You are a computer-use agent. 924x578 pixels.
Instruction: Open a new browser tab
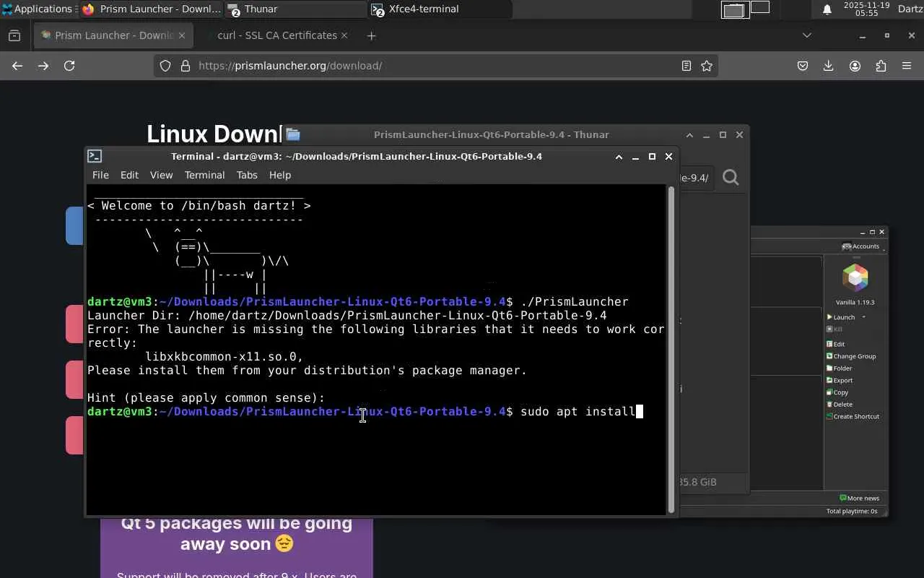pos(371,35)
